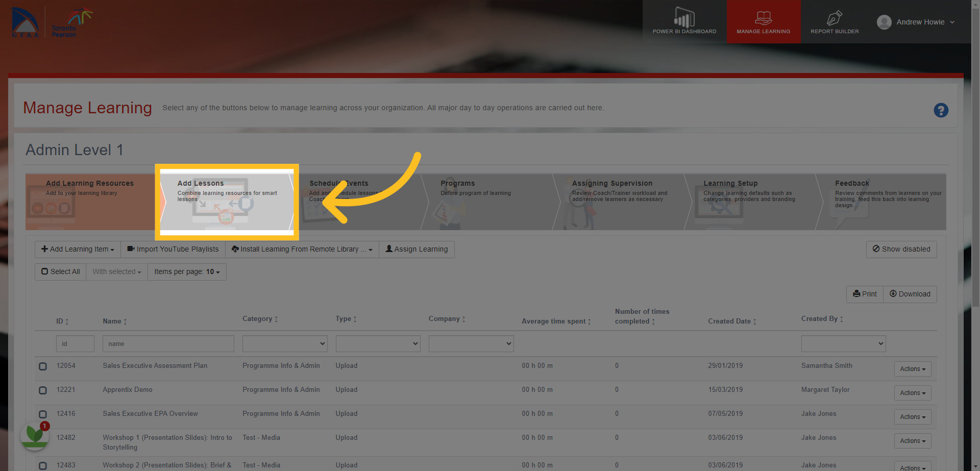Sort by Created Date arrows
The image size is (980, 471).
point(754,321)
